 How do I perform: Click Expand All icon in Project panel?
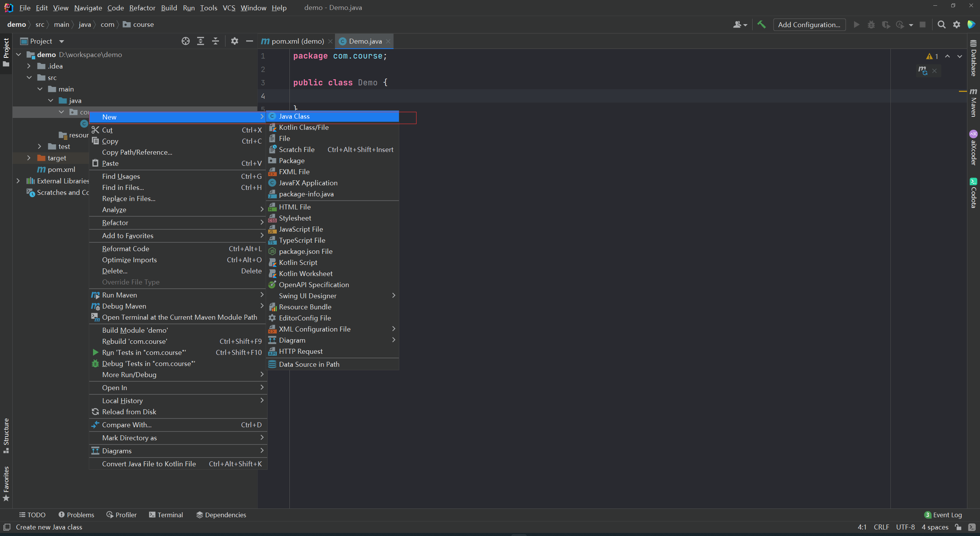tap(200, 41)
